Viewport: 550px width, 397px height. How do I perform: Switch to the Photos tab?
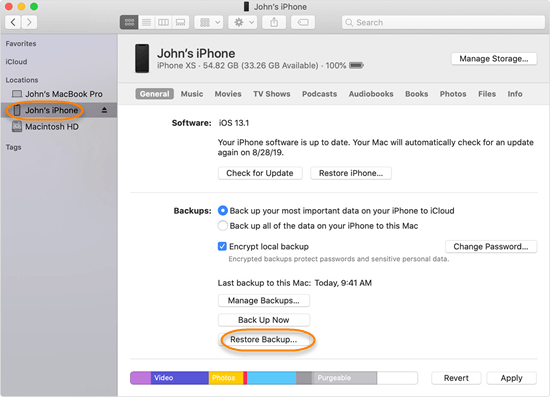click(x=453, y=94)
